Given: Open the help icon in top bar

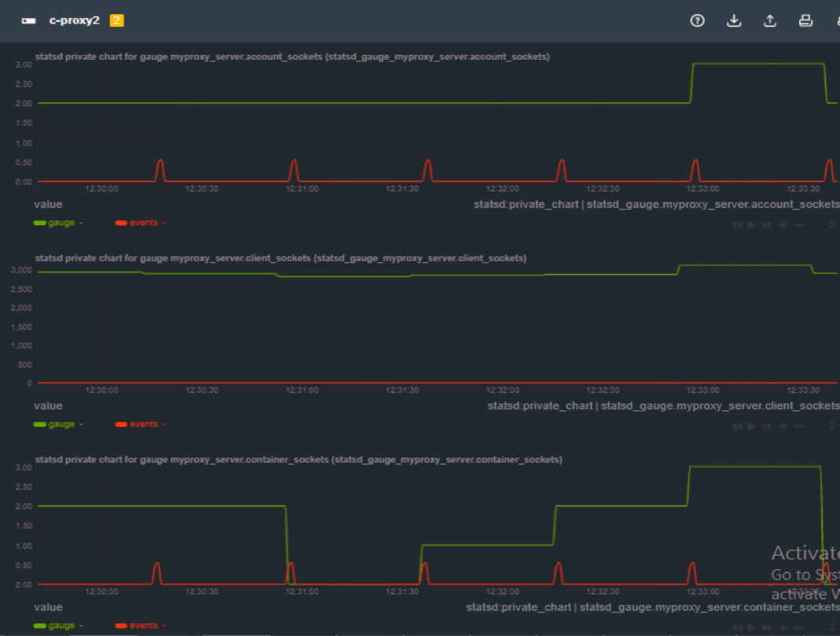Looking at the screenshot, I should pyautogui.click(x=697, y=21).
